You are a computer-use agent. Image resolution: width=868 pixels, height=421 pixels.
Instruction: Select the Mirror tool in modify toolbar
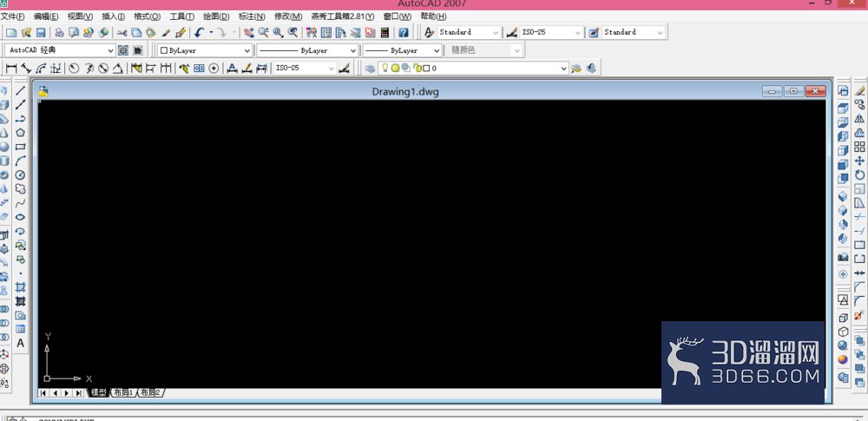(x=859, y=119)
